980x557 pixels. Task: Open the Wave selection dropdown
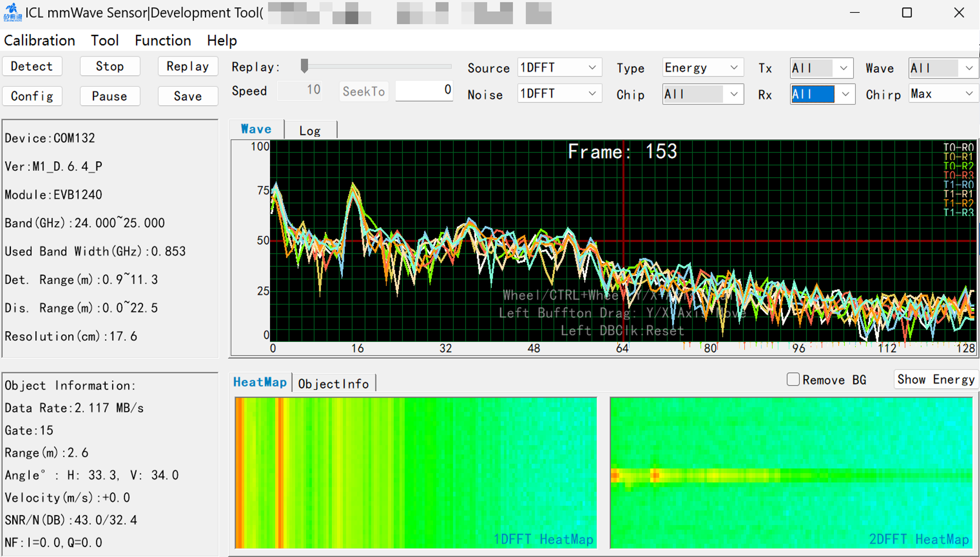[x=943, y=68]
